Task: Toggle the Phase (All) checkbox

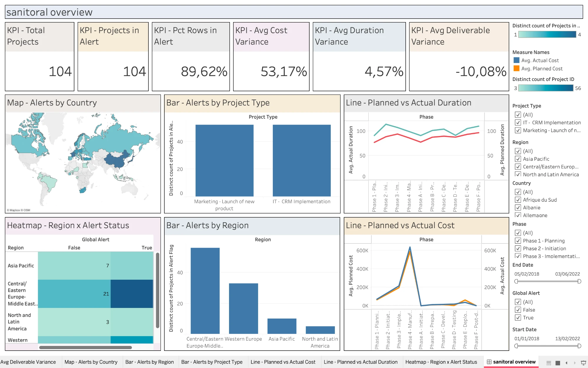Action: click(518, 233)
